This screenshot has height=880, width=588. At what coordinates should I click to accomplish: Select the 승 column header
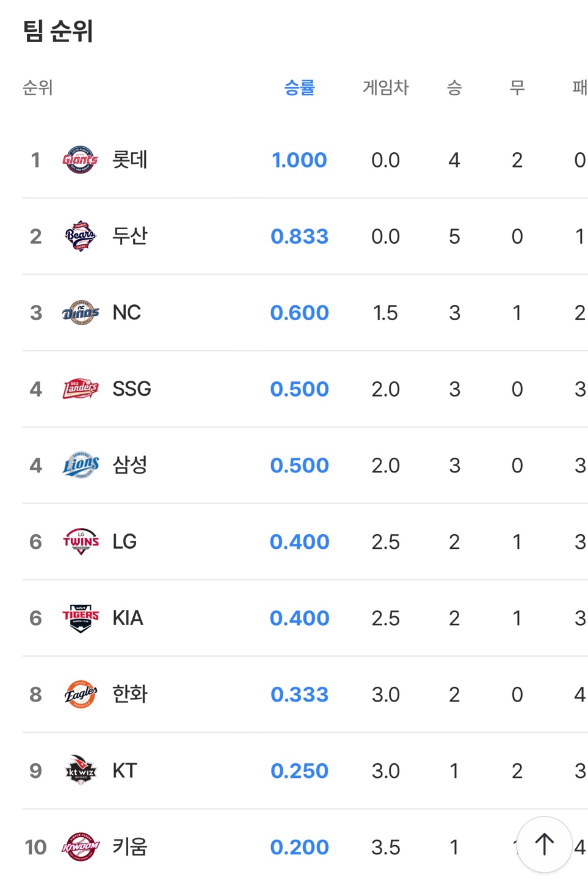(454, 88)
